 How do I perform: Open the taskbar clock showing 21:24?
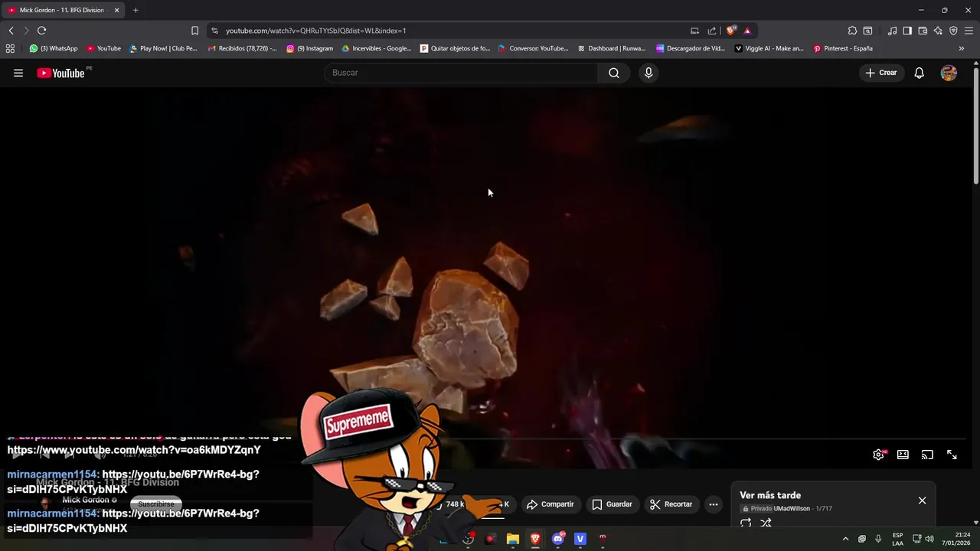click(x=955, y=539)
